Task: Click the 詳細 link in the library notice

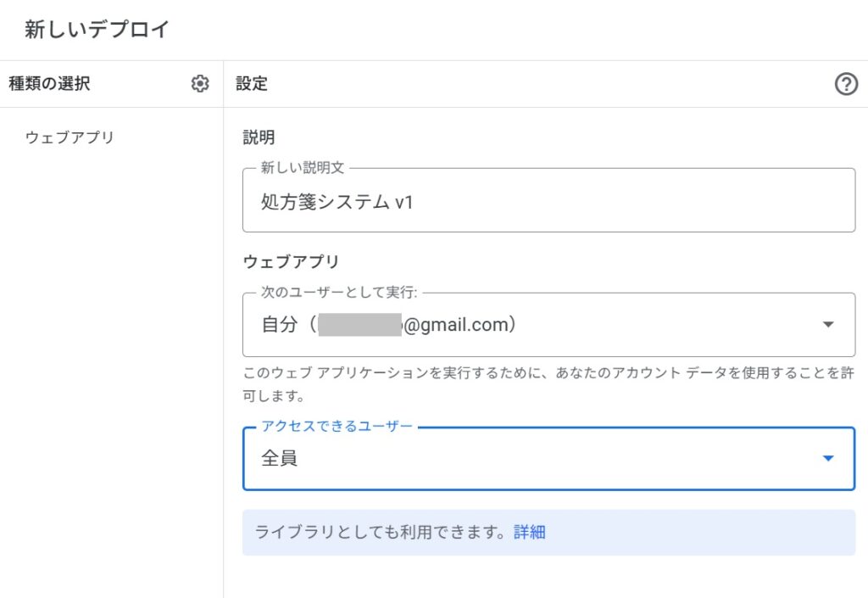Action: tap(530, 533)
